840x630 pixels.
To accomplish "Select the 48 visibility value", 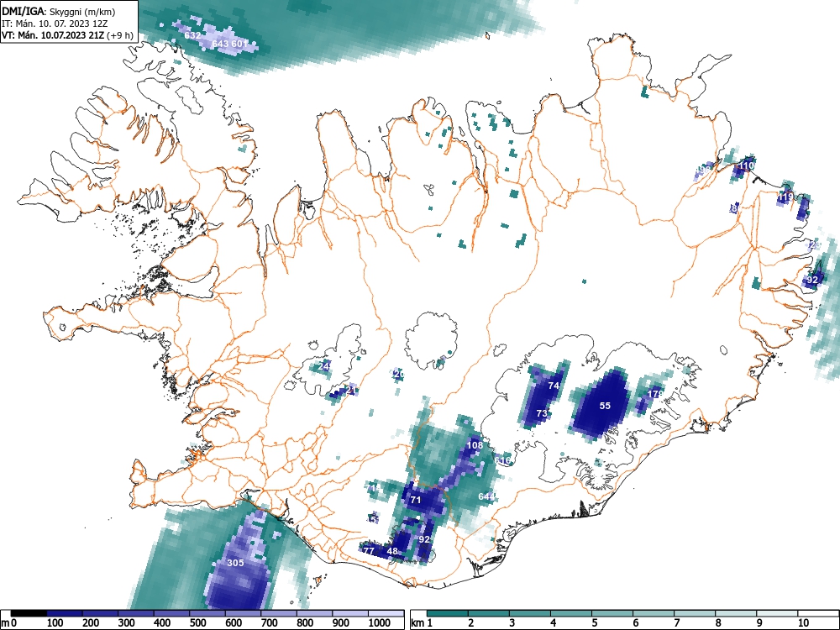I will click(392, 551).
